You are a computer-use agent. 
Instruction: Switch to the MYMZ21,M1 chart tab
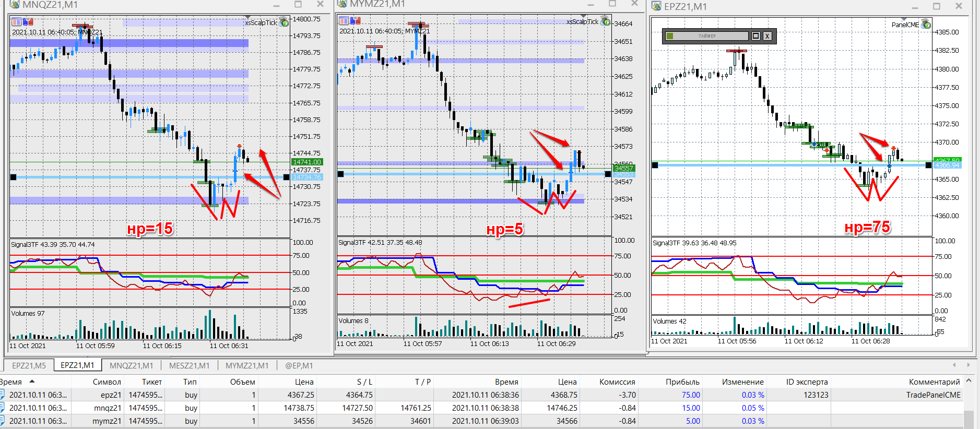pyautogui.click(x=247, y=365)
